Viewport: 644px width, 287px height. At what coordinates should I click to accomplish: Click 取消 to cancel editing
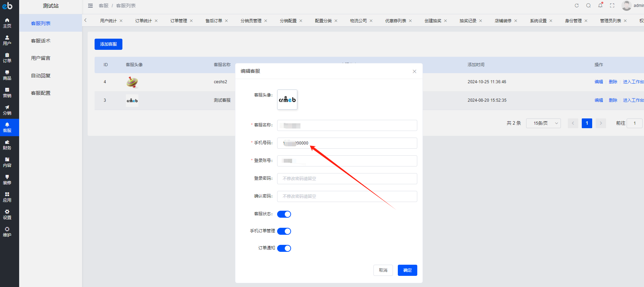click(383, 270)
